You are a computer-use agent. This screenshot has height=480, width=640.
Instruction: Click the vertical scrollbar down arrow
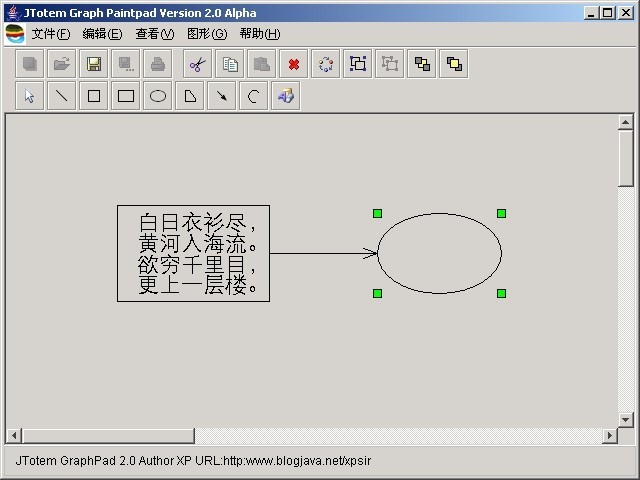(625, 420)
